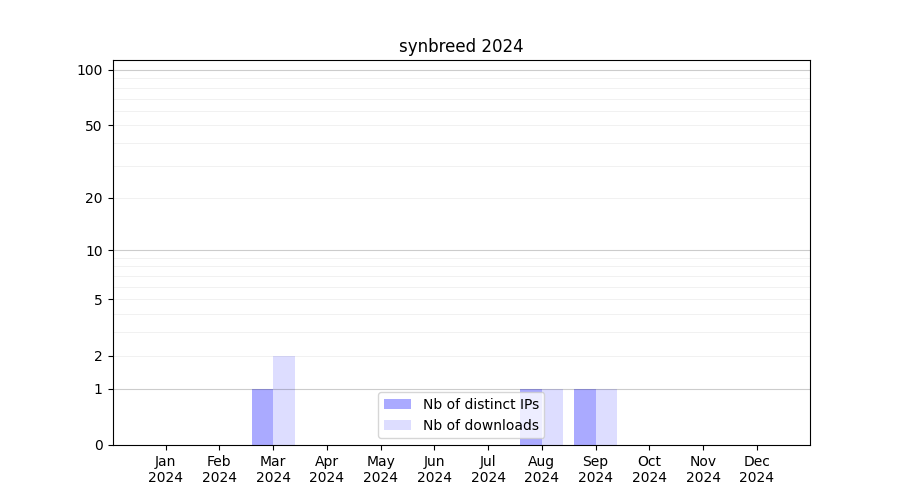This screenshot has height=500, width=900.
Task: Click the 'Oct 2024' x-axis label
Action: click(649, 469)
